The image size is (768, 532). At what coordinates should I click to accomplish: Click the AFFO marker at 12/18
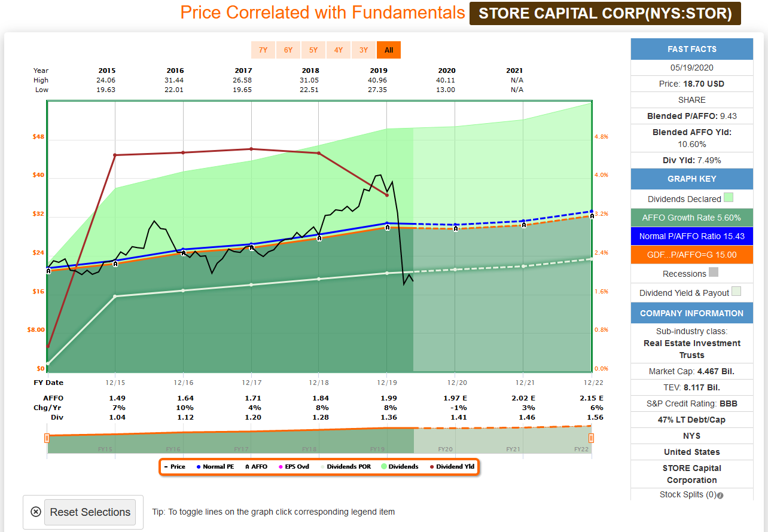click(319, 238)
